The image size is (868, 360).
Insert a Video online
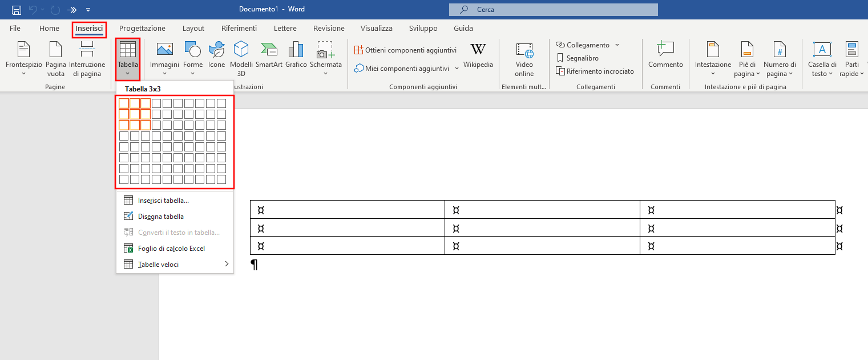point(524,59)
